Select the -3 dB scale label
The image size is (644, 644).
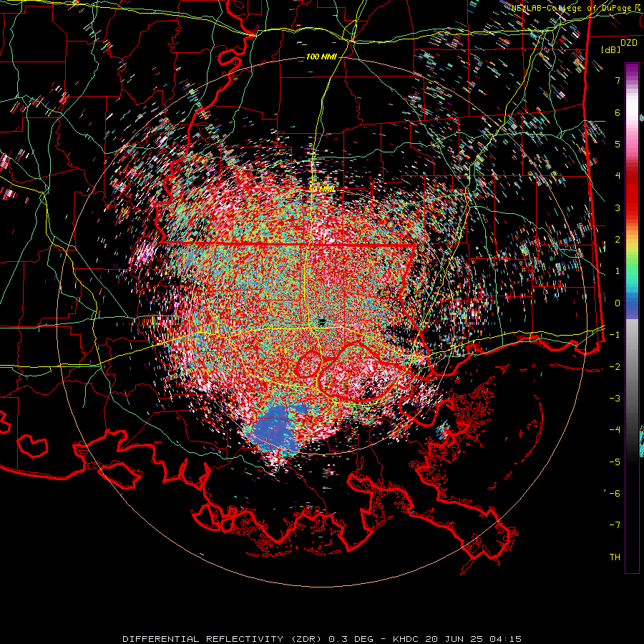615,398
